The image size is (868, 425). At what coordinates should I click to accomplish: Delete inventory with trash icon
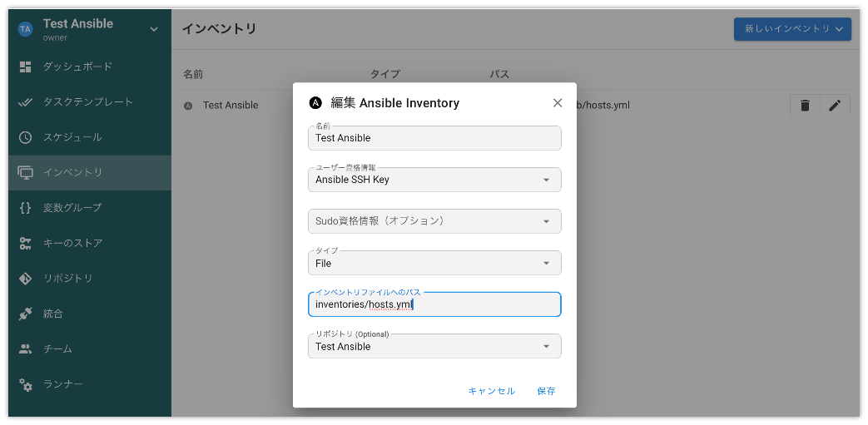805,105
